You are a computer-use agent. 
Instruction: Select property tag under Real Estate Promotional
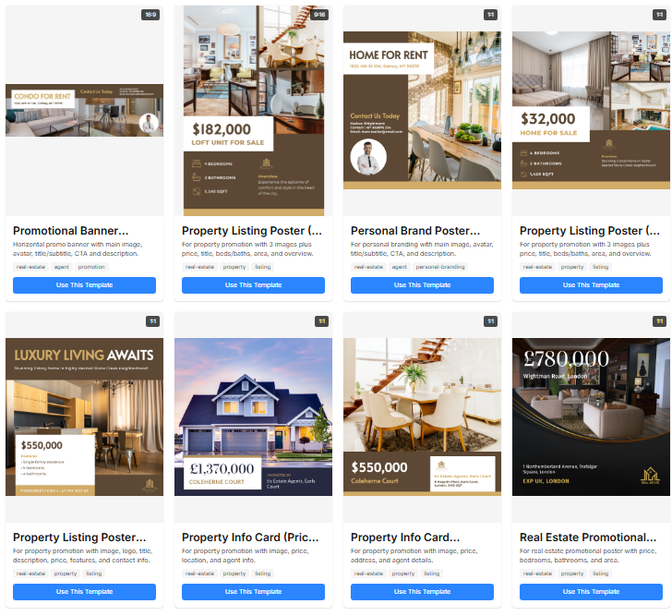[x=572, y=574]
